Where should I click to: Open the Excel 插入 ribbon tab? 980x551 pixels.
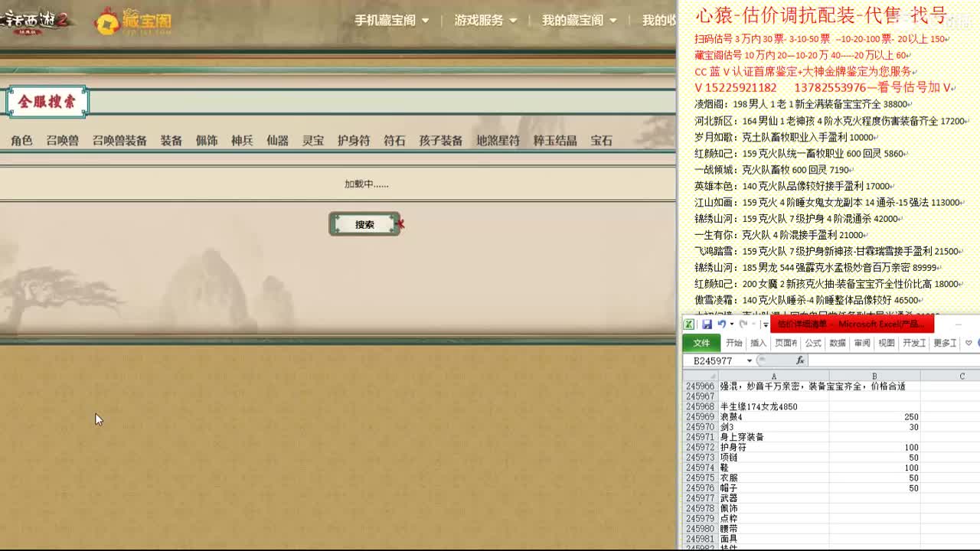click(758, 343)
